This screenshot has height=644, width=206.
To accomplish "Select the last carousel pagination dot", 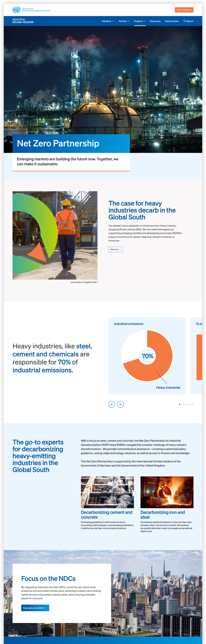I will (x=193, y=404).
